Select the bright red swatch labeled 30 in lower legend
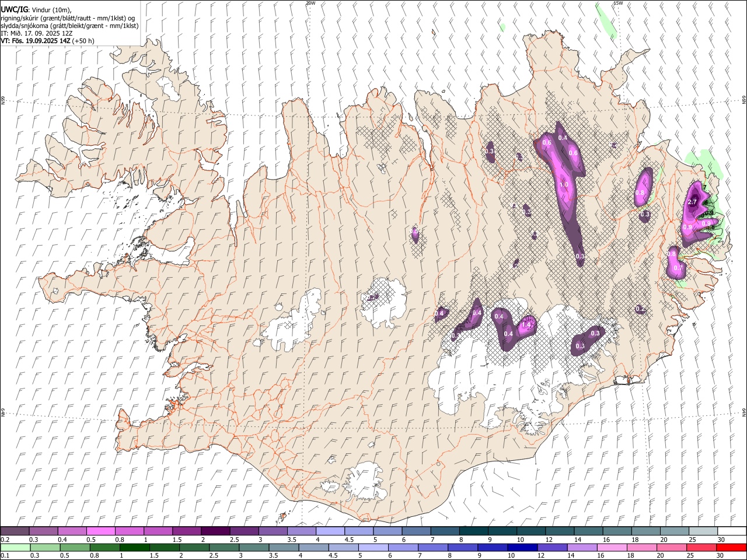747x560 pixels. pyautogui.click(x=731, y=547)
